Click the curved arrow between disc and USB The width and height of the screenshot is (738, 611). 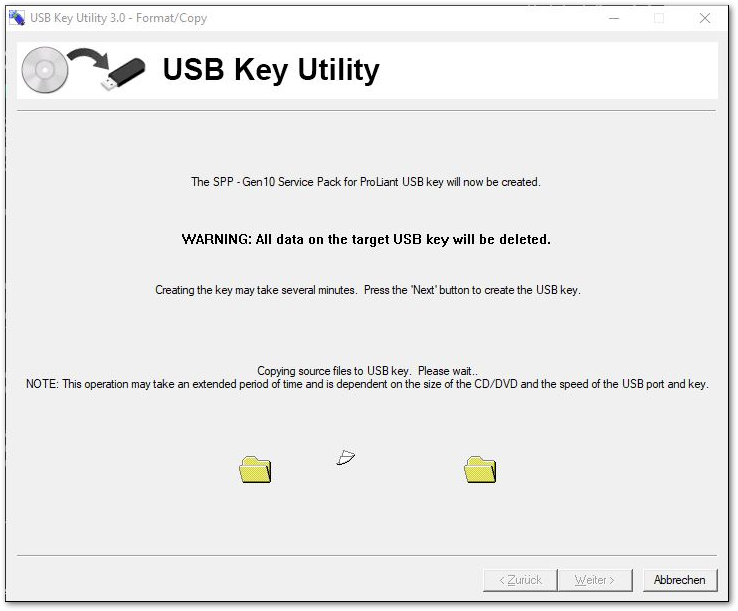click(88, 58)
